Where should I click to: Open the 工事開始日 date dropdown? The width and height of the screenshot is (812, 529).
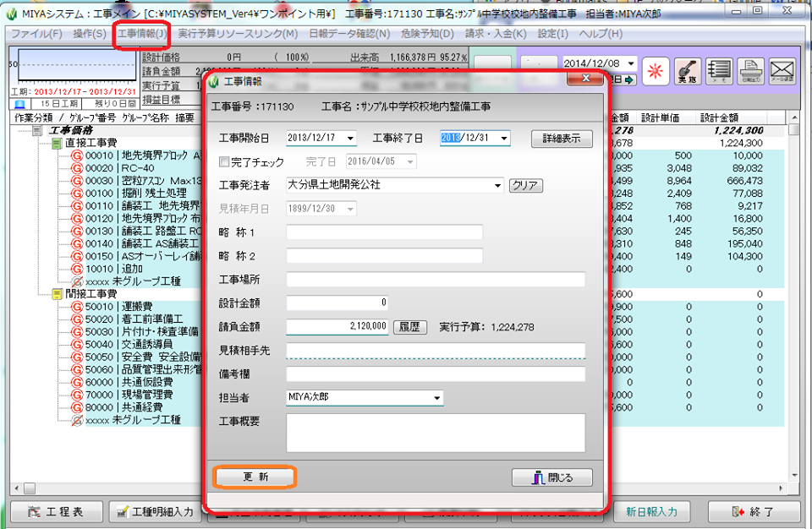pyautogui.click(x=350, y=139)
